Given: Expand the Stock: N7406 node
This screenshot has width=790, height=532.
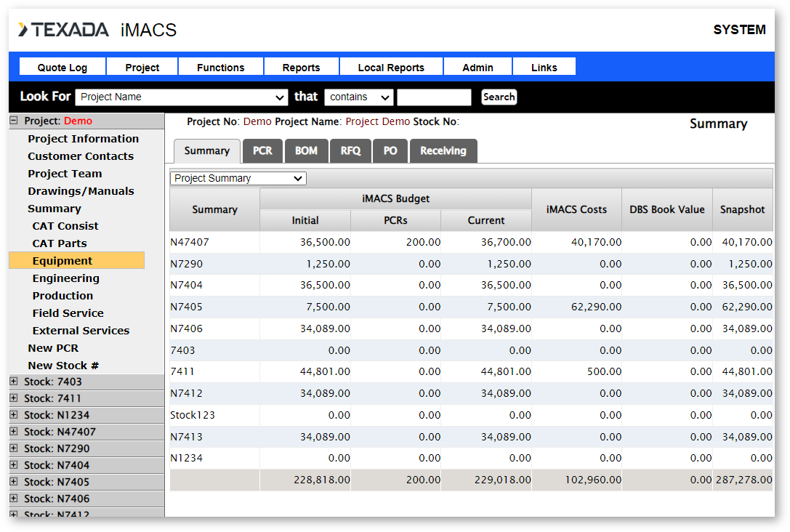Looking at the screenshot, I should tap(14, 498).
